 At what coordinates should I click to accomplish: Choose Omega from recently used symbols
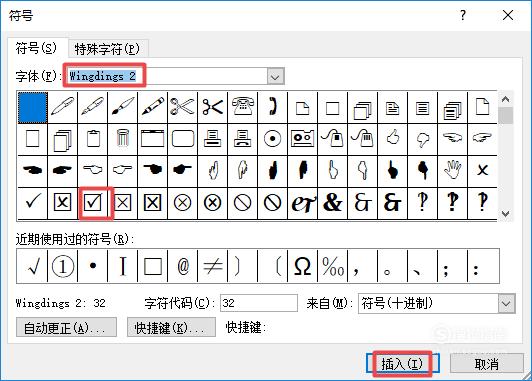click(x=302, y=266)
